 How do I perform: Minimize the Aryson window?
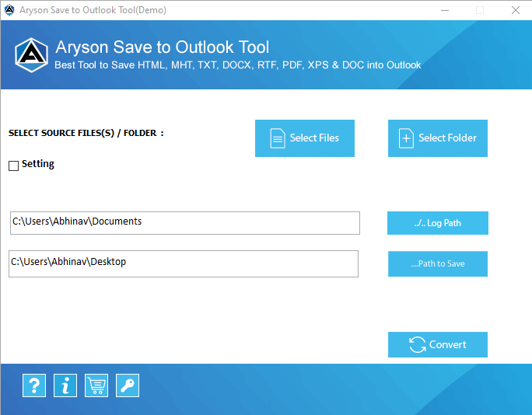[x=445, y=10]
